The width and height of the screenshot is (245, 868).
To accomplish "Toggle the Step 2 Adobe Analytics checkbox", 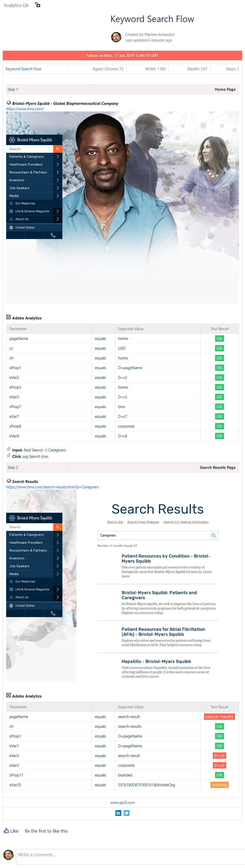I will [x=9, y=695].
